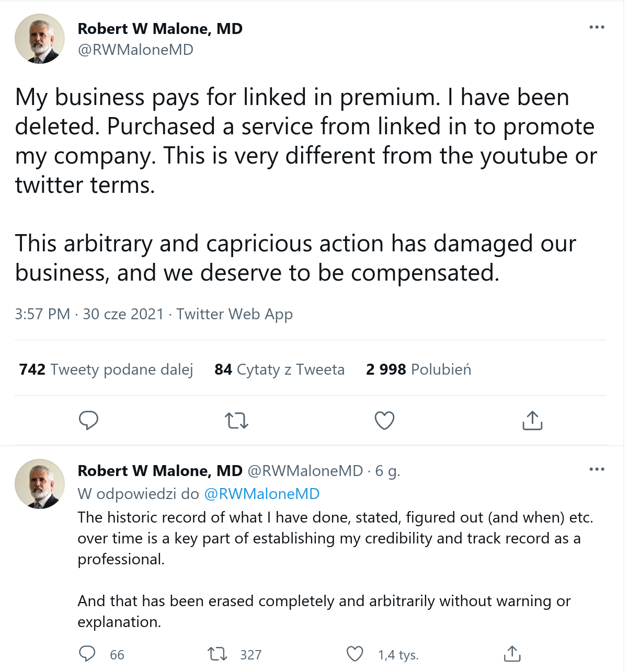629x672 pixels.
Task: Share the threaded reply tweet
Action: (512, 654)
